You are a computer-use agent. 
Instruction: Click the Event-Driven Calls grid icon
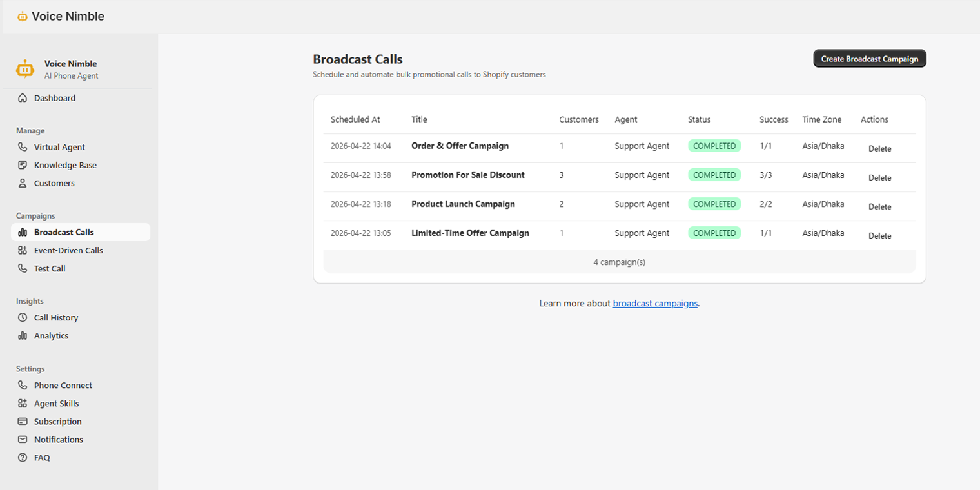tap(23, 250)
